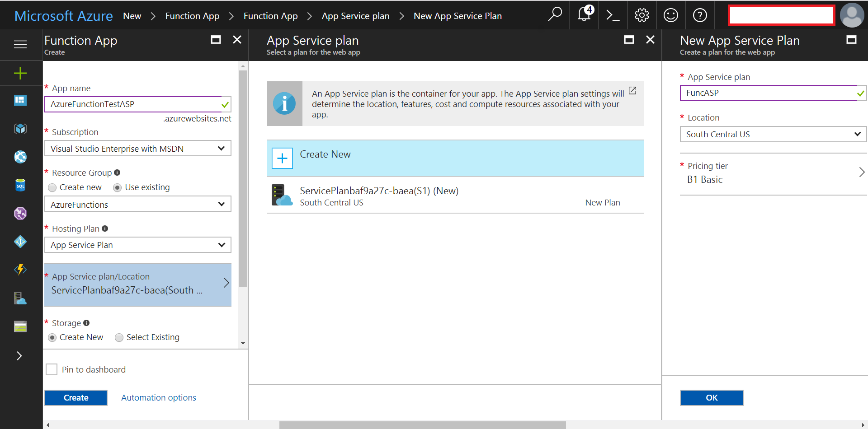
Task: Click App name input field
Action: pyautogui.click(x=138, y=104)
